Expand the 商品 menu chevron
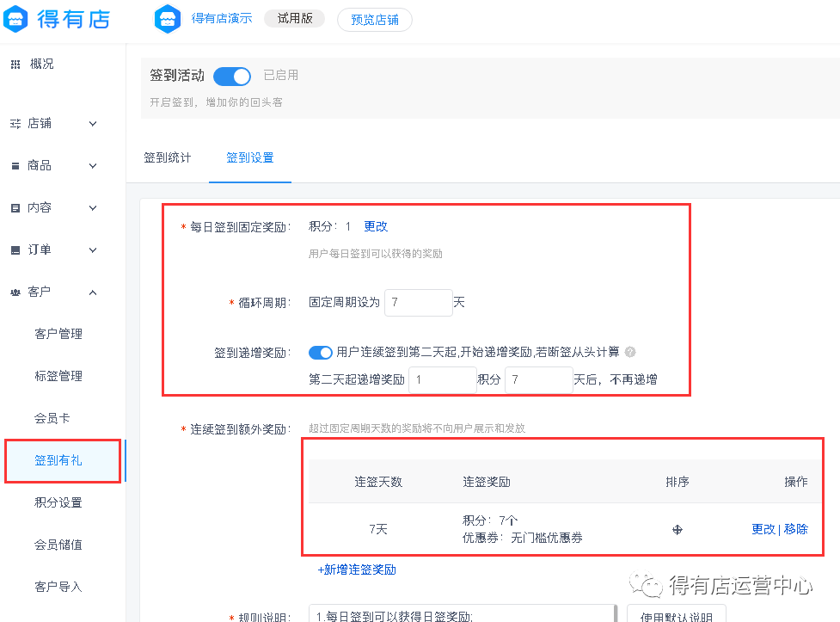Viewport: 840px width, 622px height. click(93, 166)
